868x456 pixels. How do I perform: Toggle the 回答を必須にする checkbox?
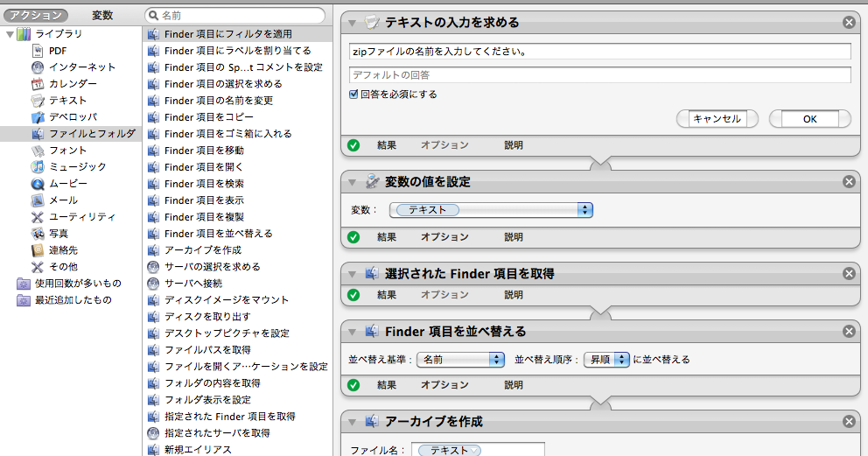tap(353, 94)
